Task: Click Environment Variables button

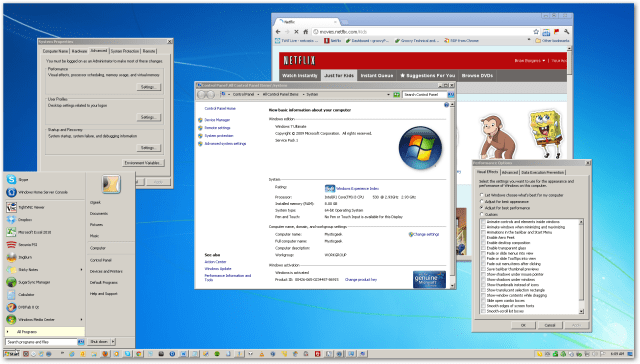Action: point(143,163)
